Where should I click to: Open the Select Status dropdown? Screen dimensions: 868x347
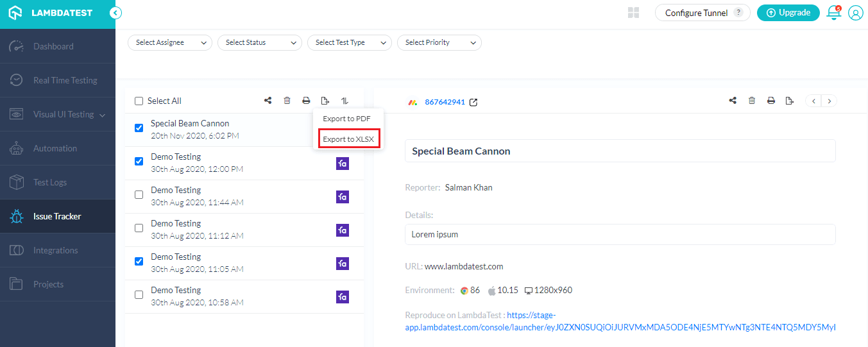[260, 42]
